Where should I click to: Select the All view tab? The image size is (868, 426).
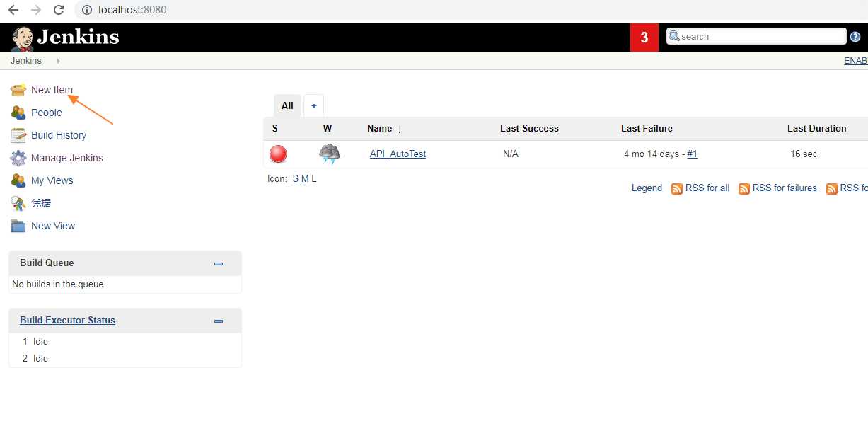(x=287, y=105)
